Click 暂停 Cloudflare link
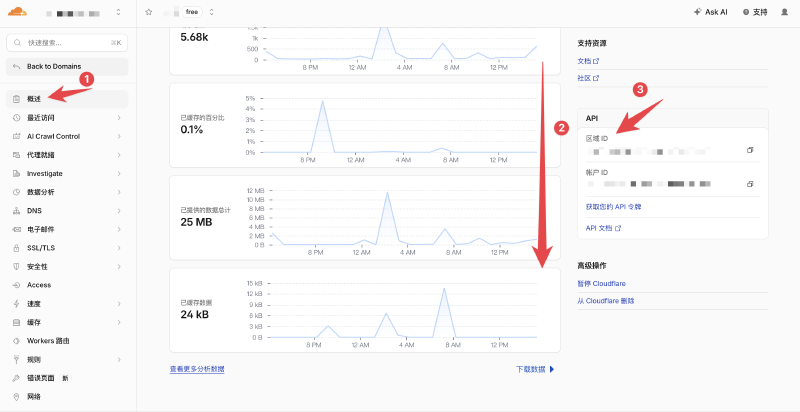 (601, 284)
